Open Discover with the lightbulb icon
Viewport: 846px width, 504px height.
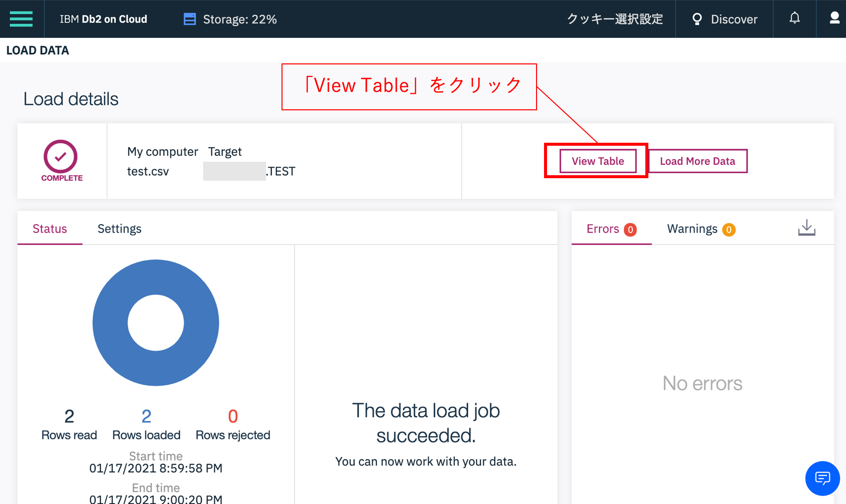(x=725, y=19)
